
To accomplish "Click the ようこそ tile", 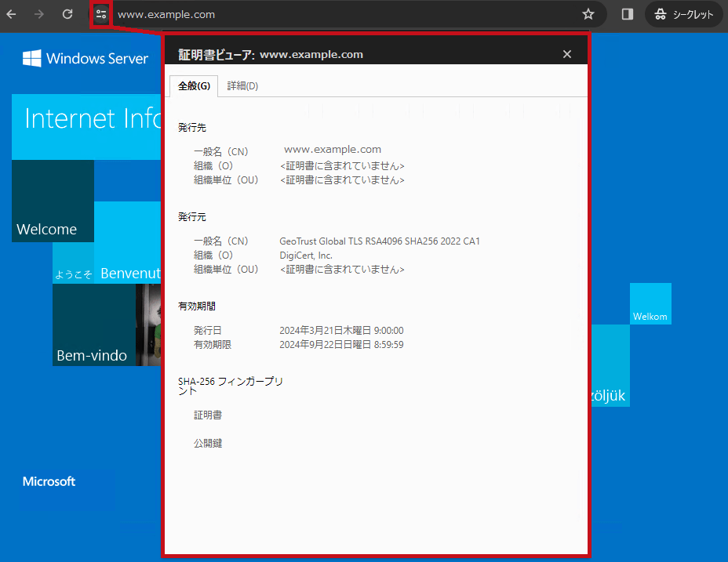I will click(x=74, y=263).
